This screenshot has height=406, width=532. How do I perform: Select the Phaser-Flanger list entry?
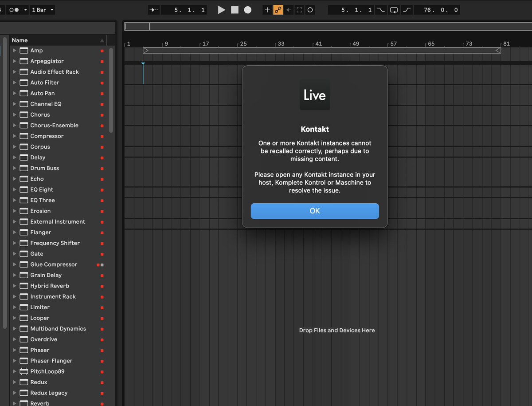[x=58, y=361]
